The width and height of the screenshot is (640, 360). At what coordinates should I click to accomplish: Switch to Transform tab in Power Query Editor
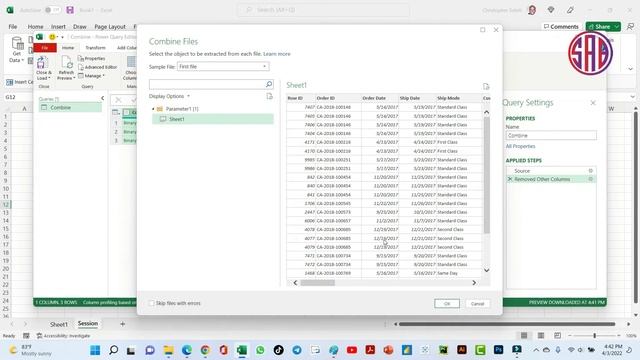click(96, 48)
